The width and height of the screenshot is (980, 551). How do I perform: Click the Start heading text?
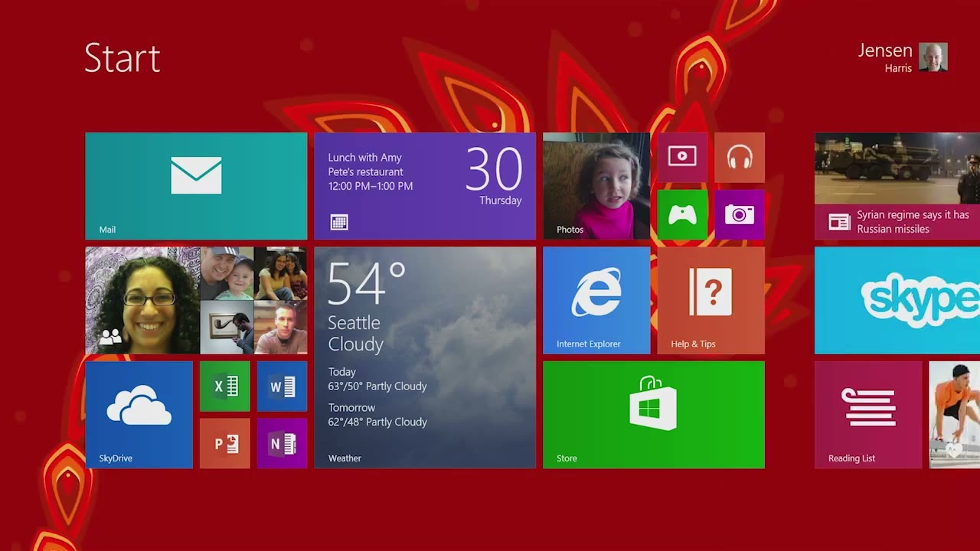pyautogui.click(x=122, y=58)
